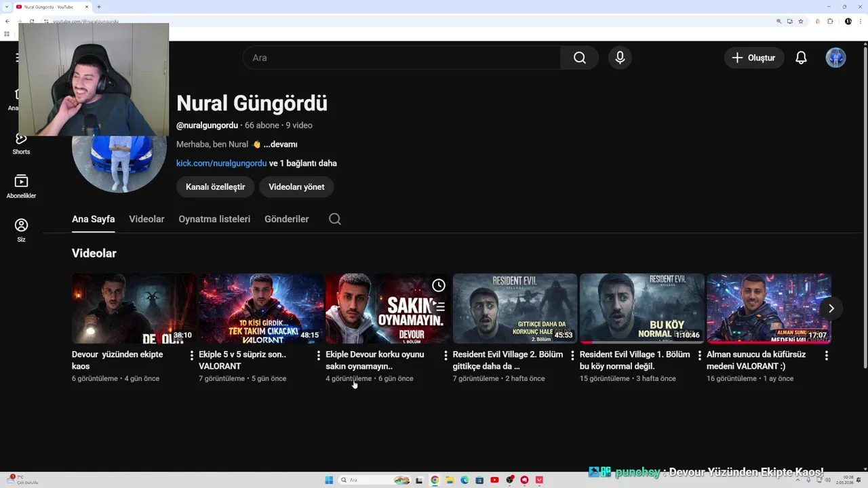Play Resident Evil 45:53 thumbnail

tap(515, 308)
